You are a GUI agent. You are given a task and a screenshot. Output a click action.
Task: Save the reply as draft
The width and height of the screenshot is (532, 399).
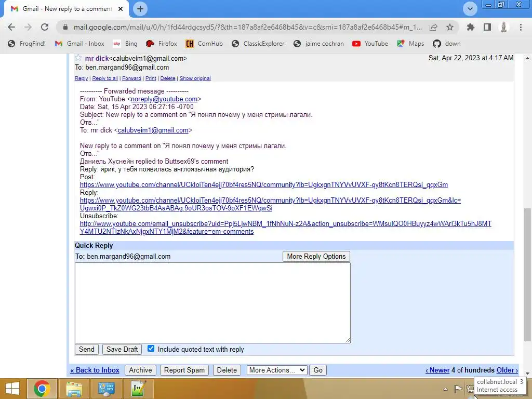(122, 350)
